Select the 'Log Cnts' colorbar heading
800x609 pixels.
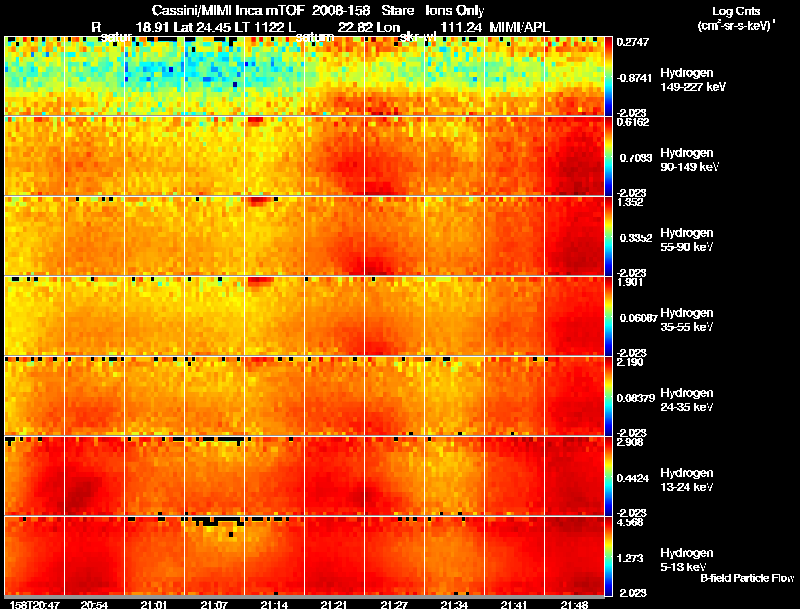736,11
